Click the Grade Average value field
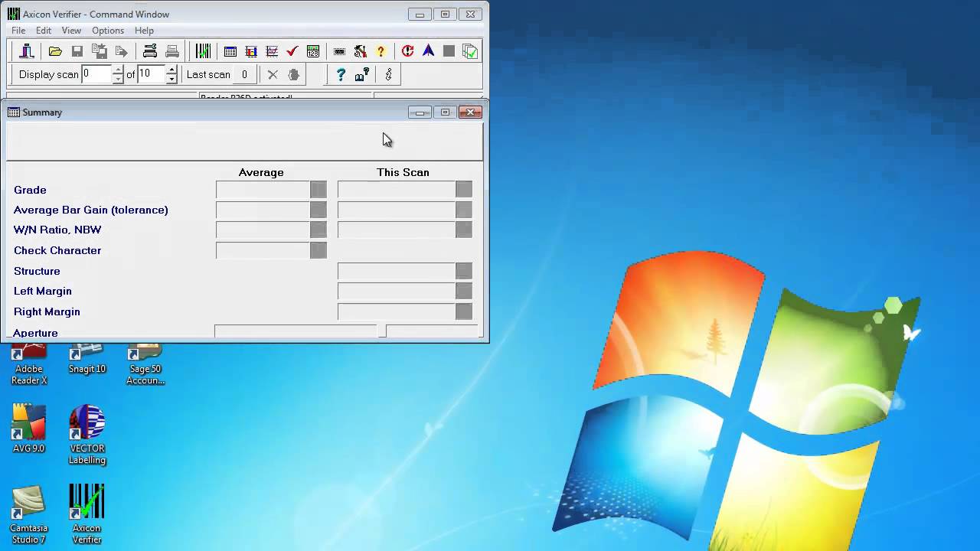980x551 pixels. click(x=263, y=189)
